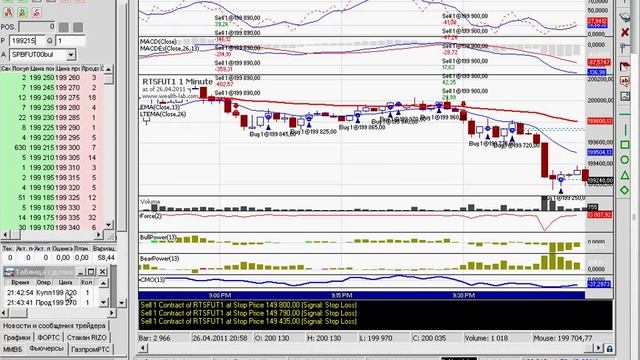Select ask price 199 335 with volume 32
Screen dimensions: 640x360
(x=68, y=218)
